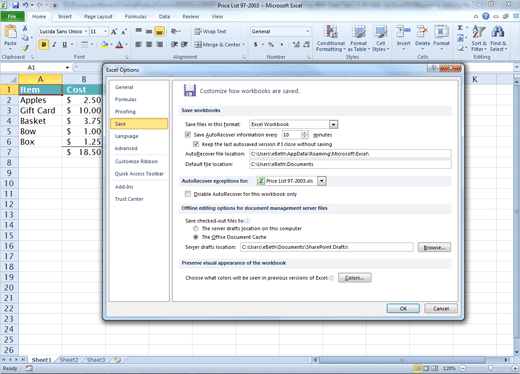Image resolution: width=520 pixels, height=374 pixels.
Task: Open the File tab
Action: (x=12, y=16)
